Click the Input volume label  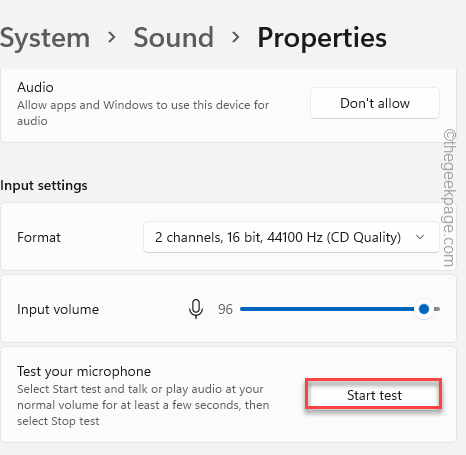tap(58, 309)
